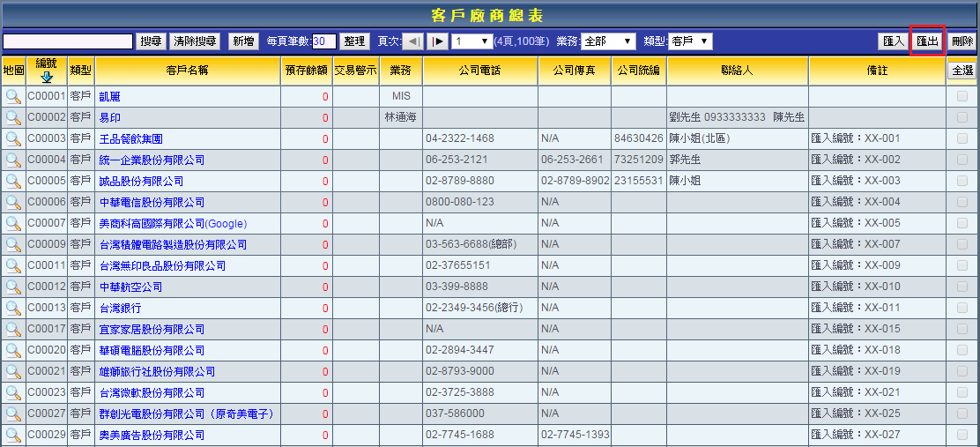
Task: Go to the previous page arrow button
Action: [412, 41]
